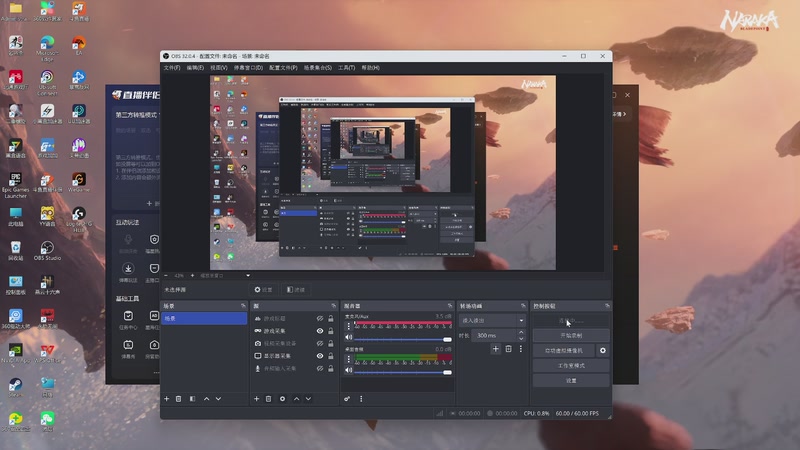
Task: Open WPS Office desktop icon
Action: click(x=47, y=353)
